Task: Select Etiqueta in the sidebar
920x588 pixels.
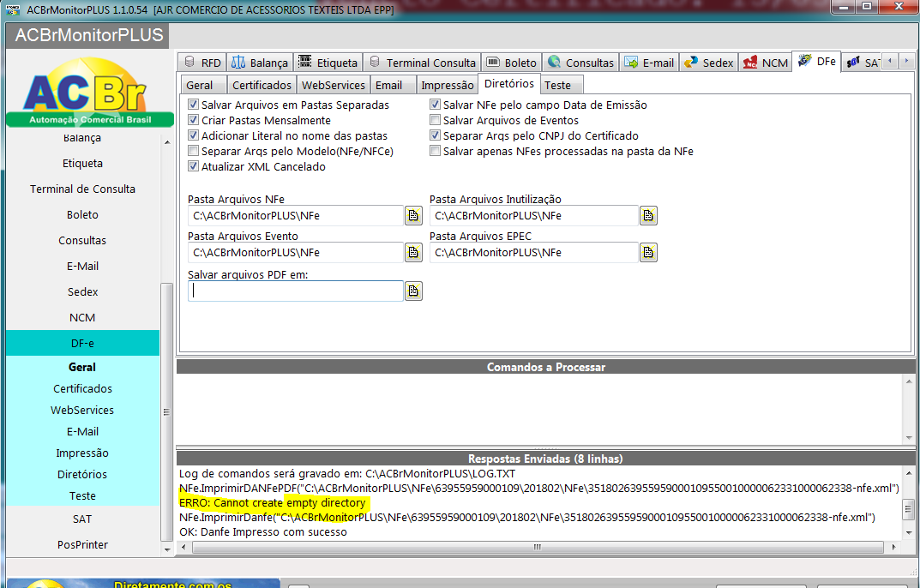Action: pyautogui.click(x=82, y=163)
